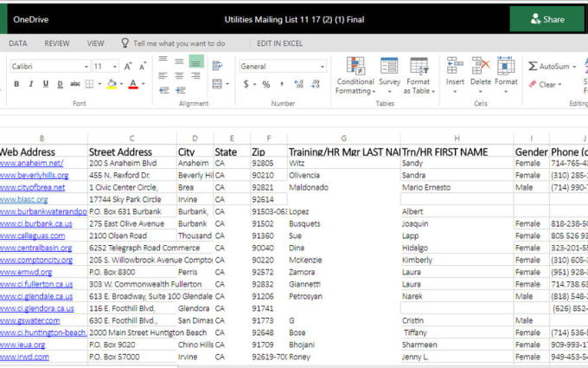588x368 pixels.
Task: Apply currency number format
Action: [x=246, y=84]
